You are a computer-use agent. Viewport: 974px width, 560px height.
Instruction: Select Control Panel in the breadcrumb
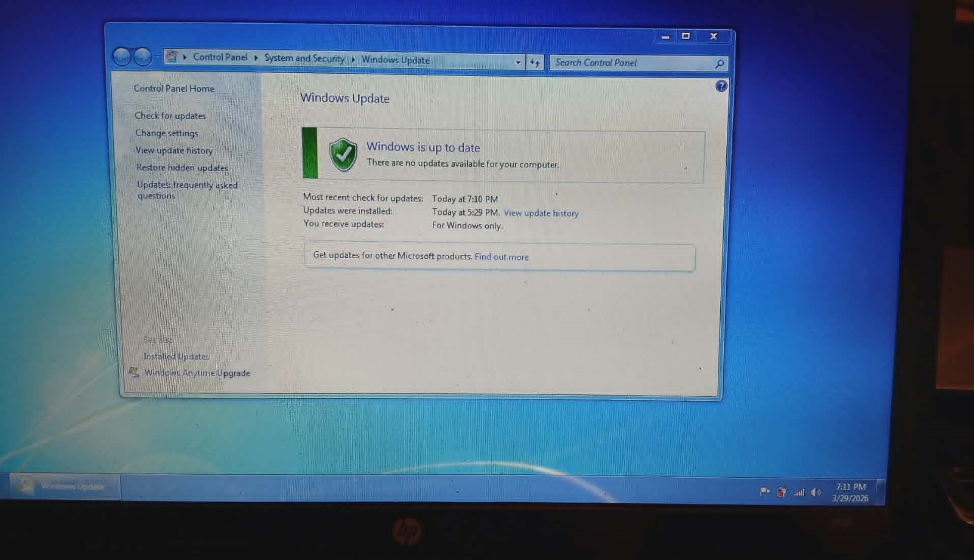220,57
